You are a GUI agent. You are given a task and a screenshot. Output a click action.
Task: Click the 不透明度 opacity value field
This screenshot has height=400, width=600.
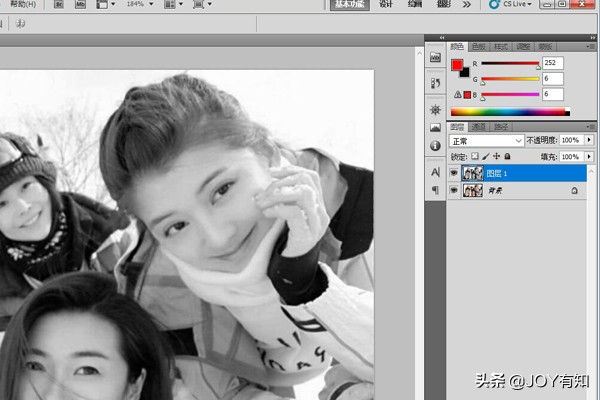click(x=571, y=140)
